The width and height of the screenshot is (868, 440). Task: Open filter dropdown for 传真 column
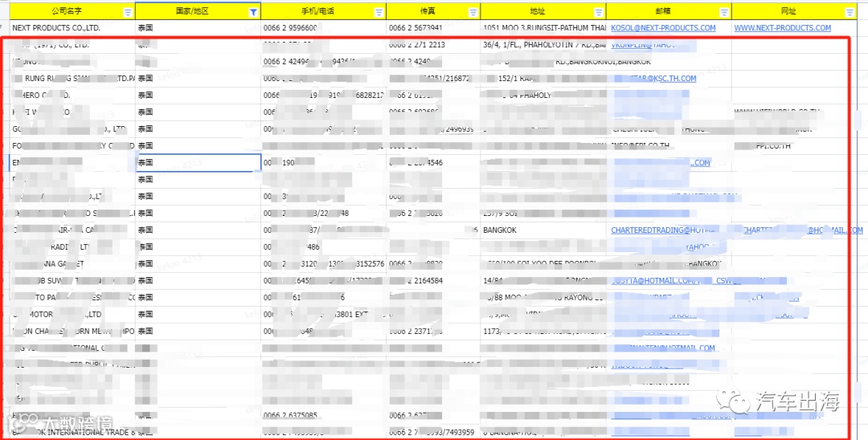(x=473, y=12)
